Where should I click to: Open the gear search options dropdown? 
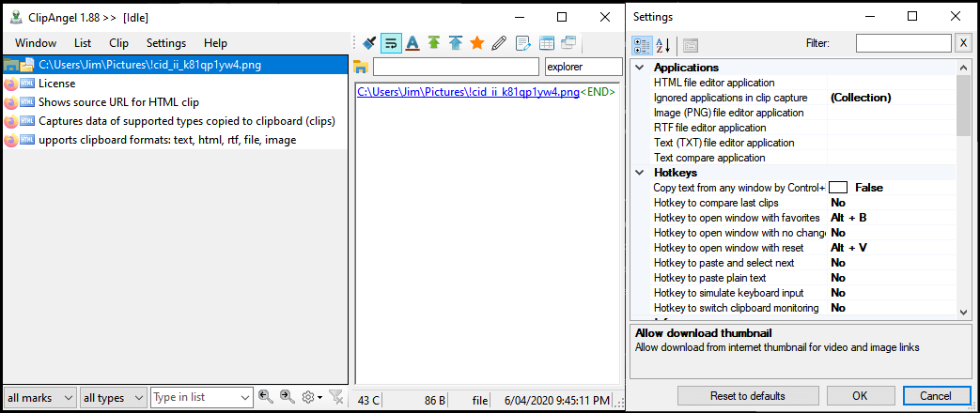[x=313, y=397]
